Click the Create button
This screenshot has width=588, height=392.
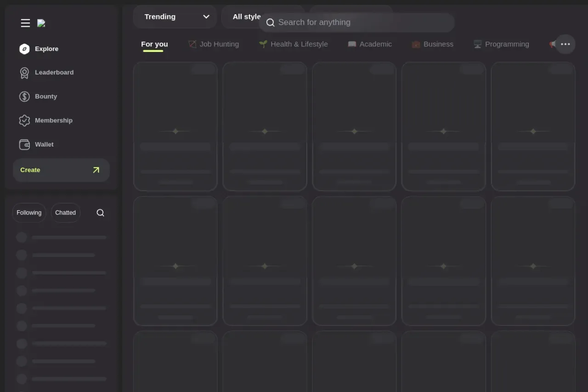point(61,170)
